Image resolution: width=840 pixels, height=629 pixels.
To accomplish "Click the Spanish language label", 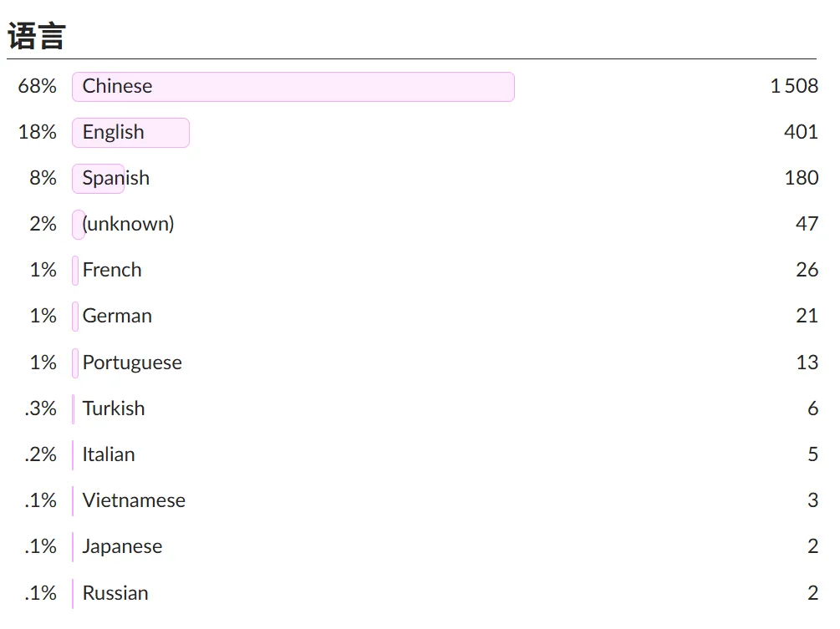I will point(115,178).
